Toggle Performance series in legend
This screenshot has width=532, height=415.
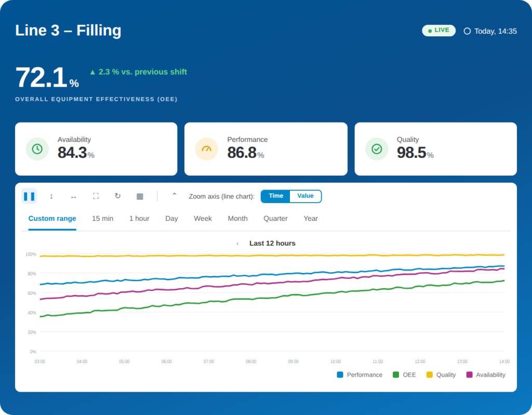(360, 374)
